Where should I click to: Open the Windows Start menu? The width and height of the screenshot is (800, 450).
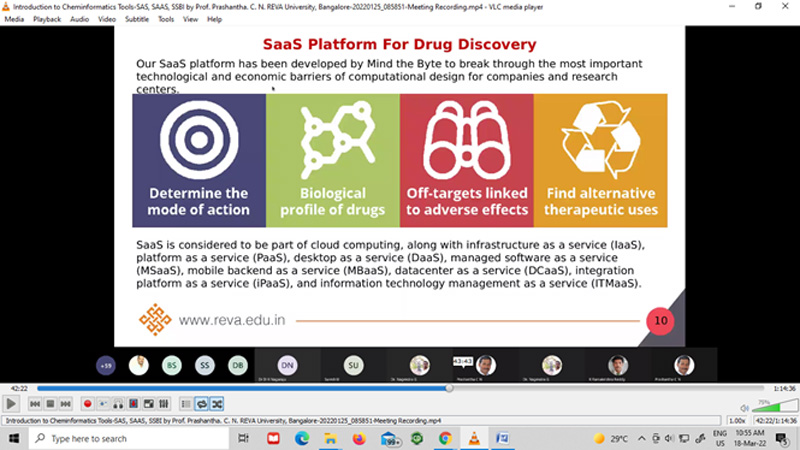(14, 439)
